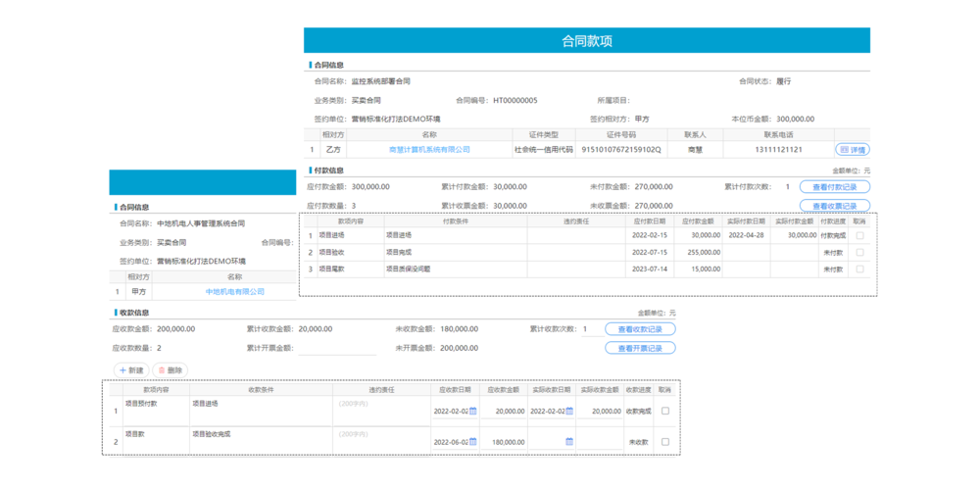Viewport: 980px width, 489px height.
Task: Tick 取消 checkbox for 项目预付款 receipt row
Action: 665,411
